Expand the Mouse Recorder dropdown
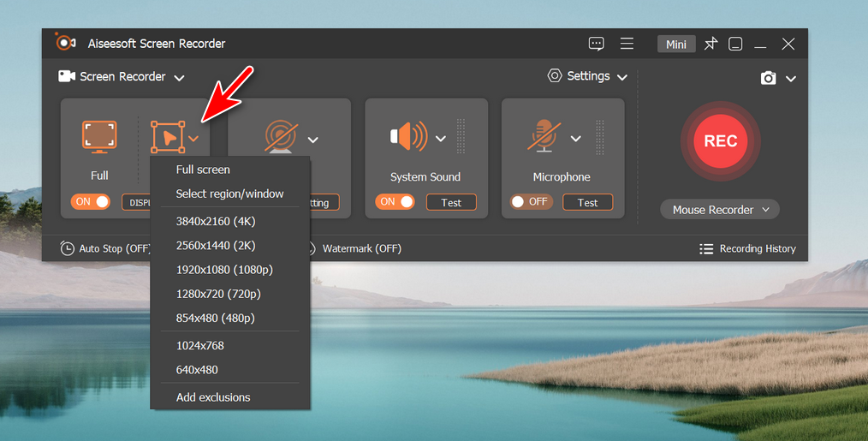 click(720, 210)
